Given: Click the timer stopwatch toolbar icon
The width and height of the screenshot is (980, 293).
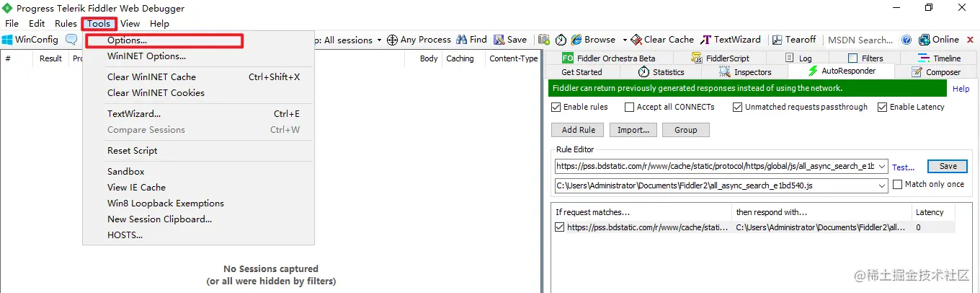Looking at the screenshot, I should (x=561, y=40).
